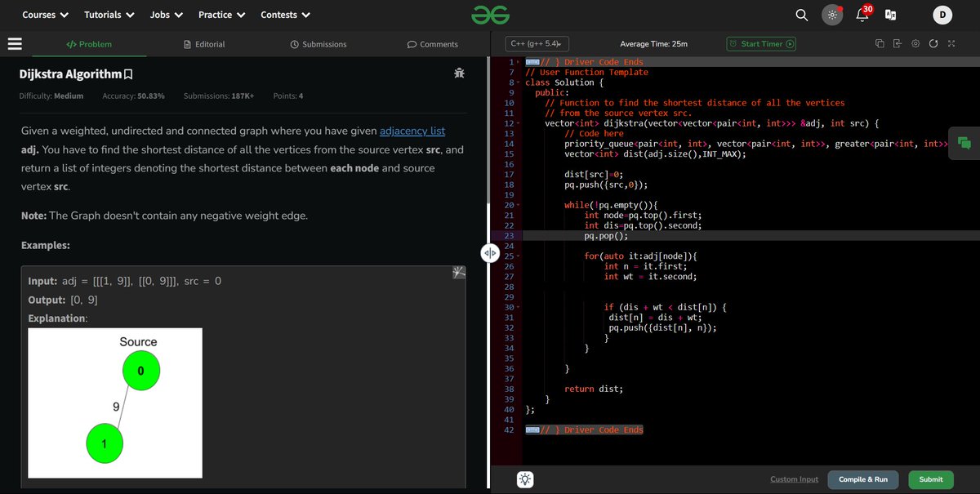Reset the code editor
980x494 pixels.
(933, 44)
